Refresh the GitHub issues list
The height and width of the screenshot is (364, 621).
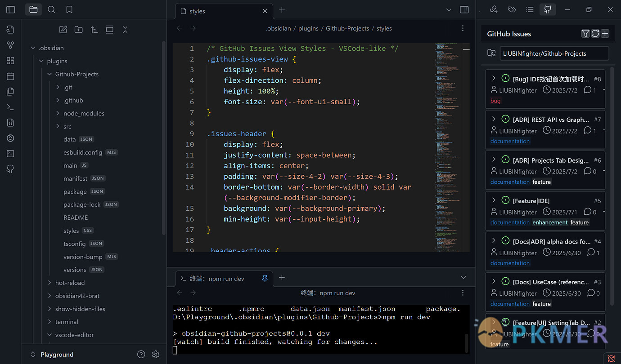tap(595, 34)
